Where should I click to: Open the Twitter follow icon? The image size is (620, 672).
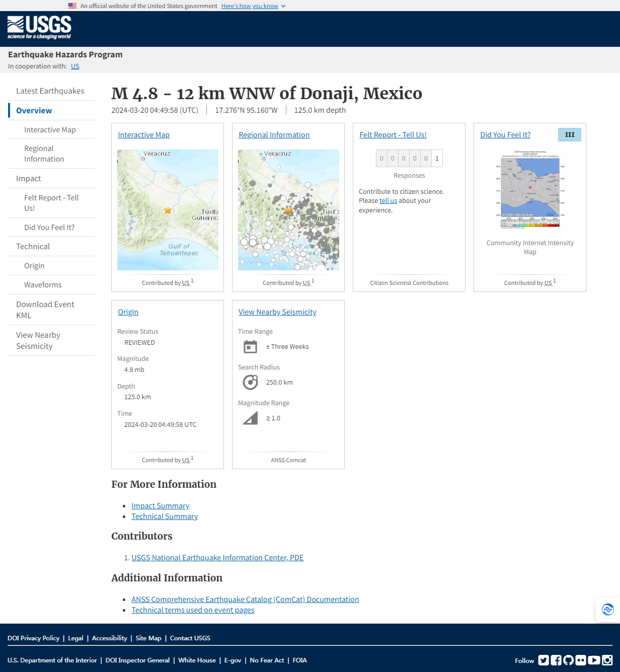(x=544, y=660)
